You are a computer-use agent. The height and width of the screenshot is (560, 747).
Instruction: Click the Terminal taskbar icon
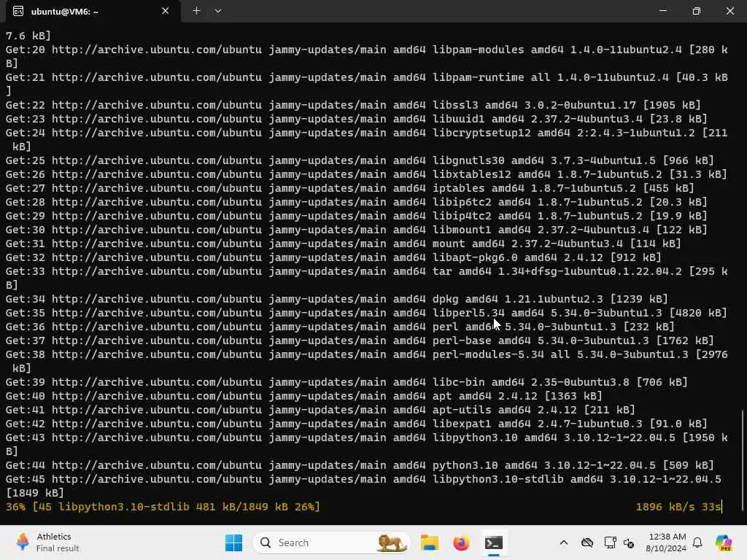coord(494,542)
